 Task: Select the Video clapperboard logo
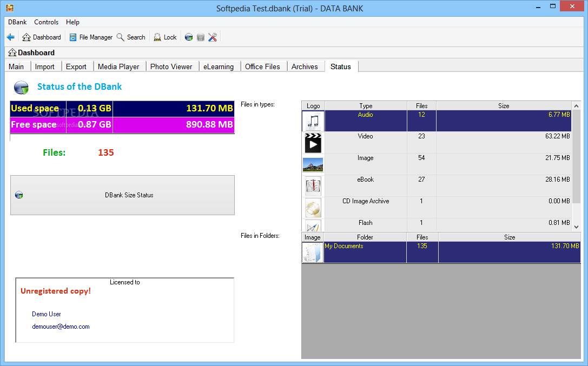pyautogui.click(x=313, y=142)
